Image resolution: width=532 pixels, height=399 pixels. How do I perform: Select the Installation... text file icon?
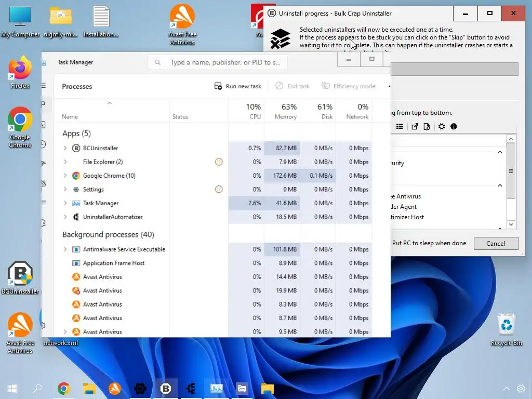[101, 21]
